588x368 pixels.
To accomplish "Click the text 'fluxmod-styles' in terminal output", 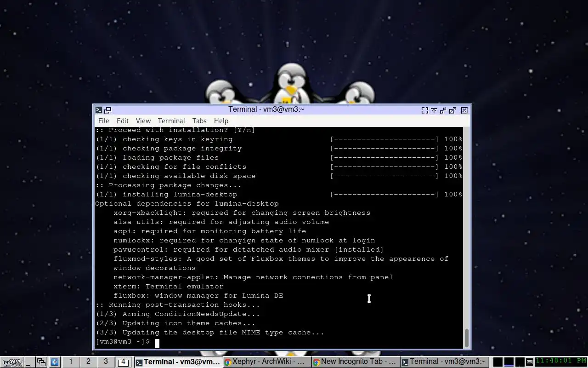I will pos(146,259).
